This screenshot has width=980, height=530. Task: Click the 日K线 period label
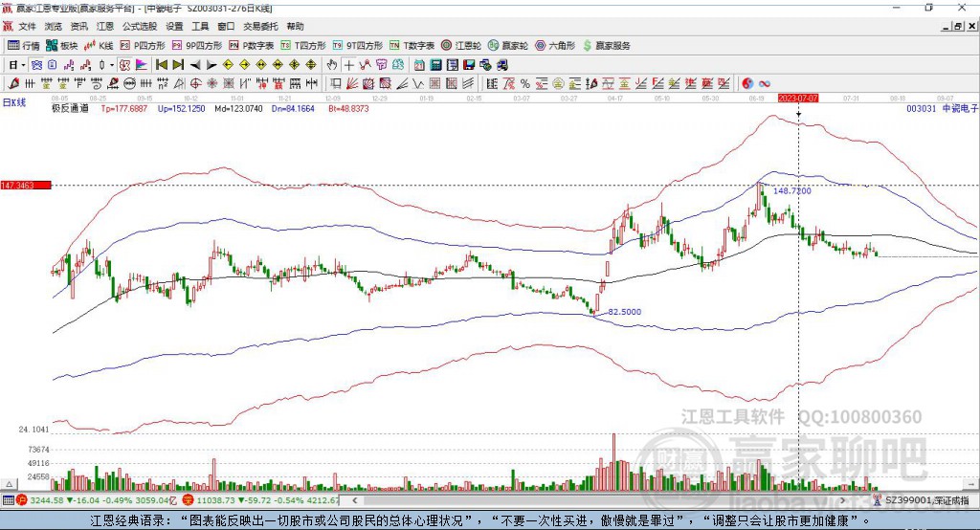click(14, 102)
